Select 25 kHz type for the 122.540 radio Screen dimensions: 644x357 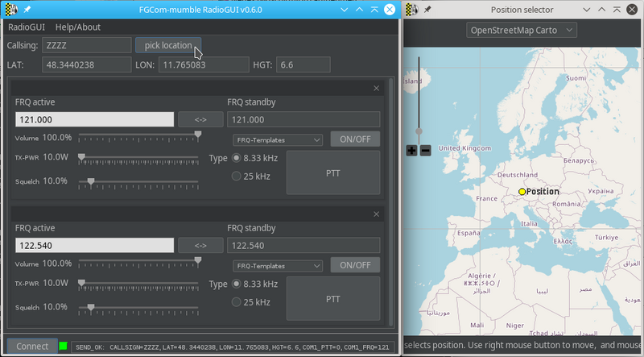point(236,302)
